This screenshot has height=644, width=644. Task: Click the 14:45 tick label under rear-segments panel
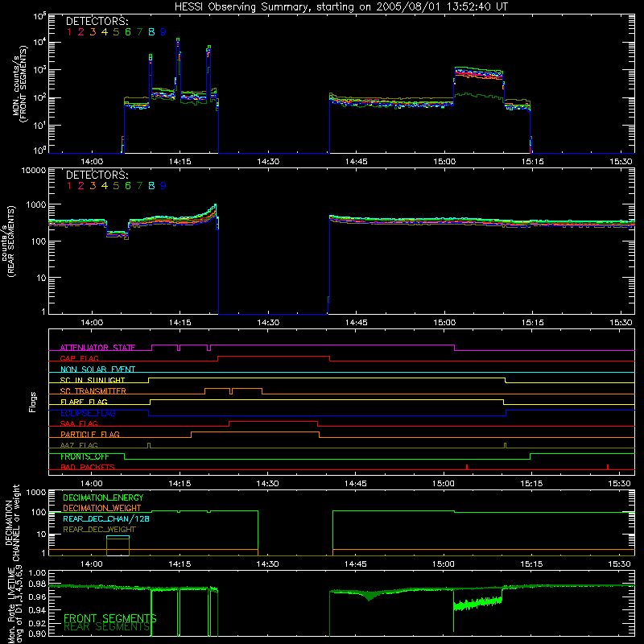(356, 323)
